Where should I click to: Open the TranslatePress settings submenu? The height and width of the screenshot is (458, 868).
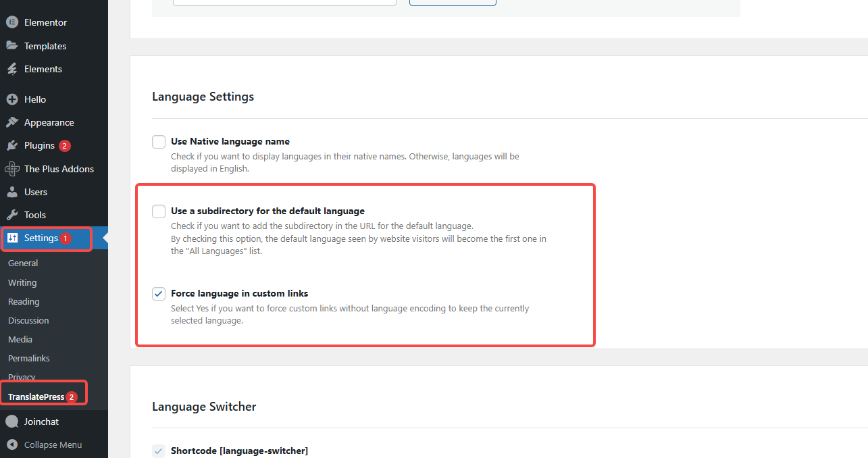[36, 397]
